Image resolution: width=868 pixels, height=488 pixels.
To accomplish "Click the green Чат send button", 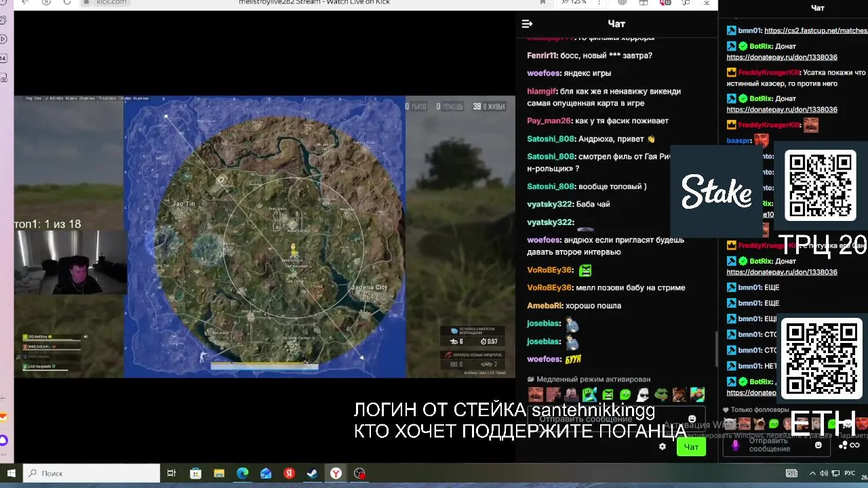I will (691, 447).
